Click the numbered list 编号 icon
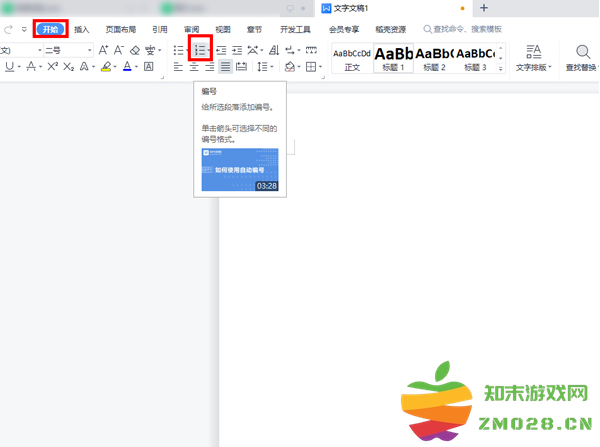Image resolution: width=600 pixels, height=447 pixels. (199, 50)
